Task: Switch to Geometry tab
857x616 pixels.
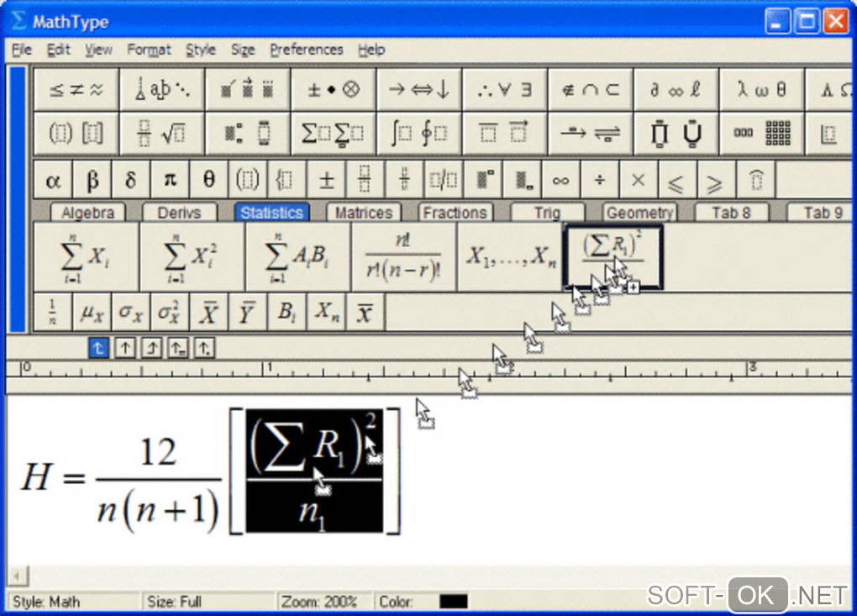Action: click(639, 212)
